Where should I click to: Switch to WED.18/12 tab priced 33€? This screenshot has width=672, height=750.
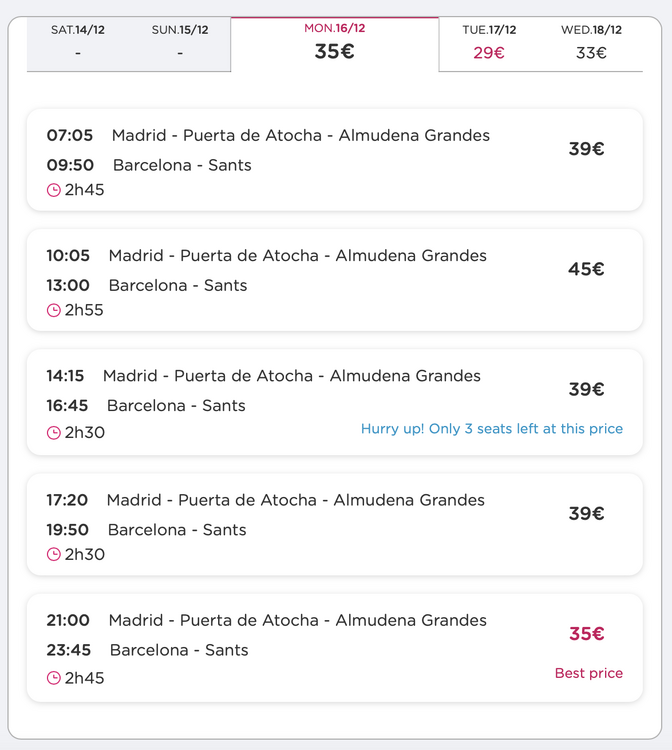pos(592,44)
